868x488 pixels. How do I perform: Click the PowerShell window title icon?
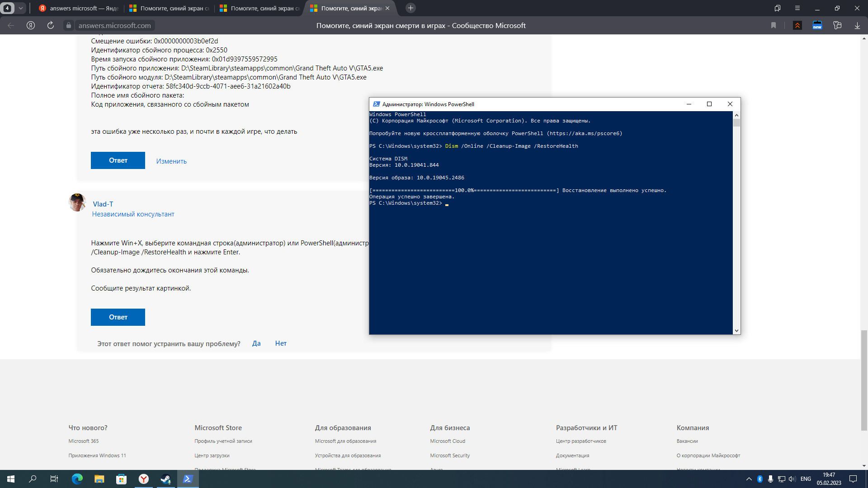(376, 104)
